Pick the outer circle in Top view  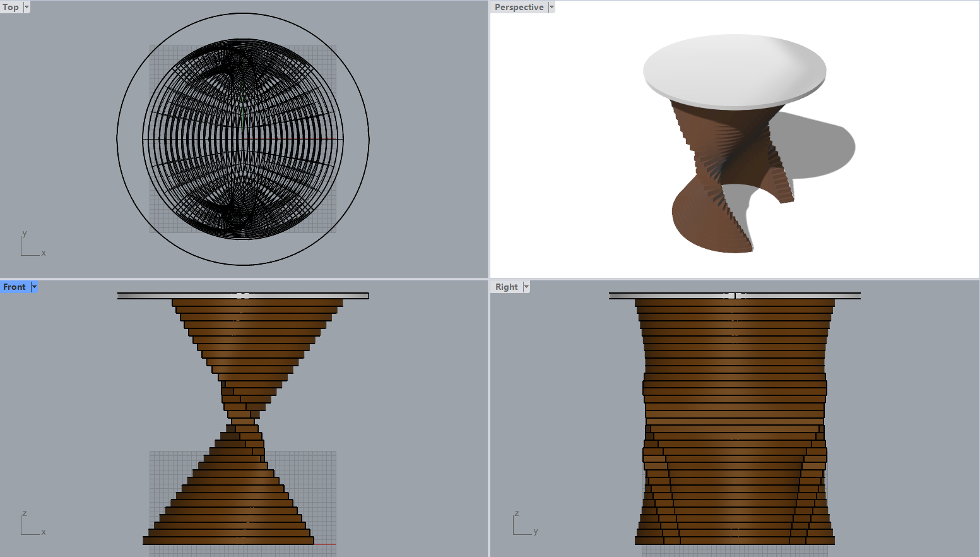coord(117,139)
